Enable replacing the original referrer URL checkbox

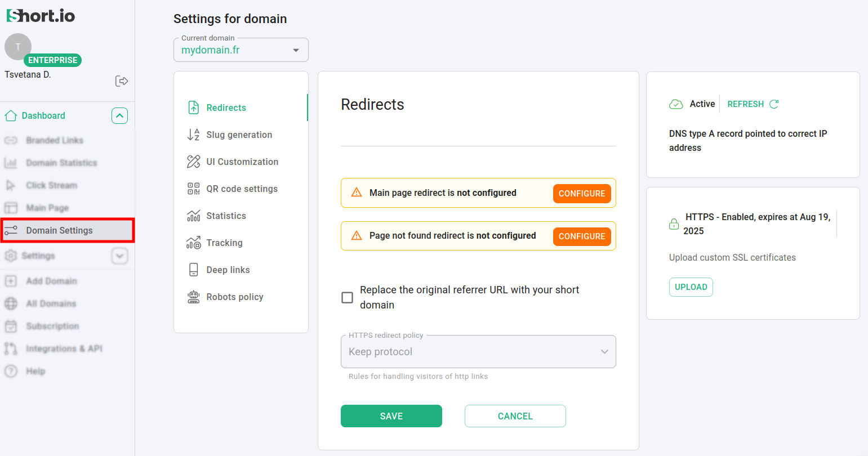(x=348, y=297)
